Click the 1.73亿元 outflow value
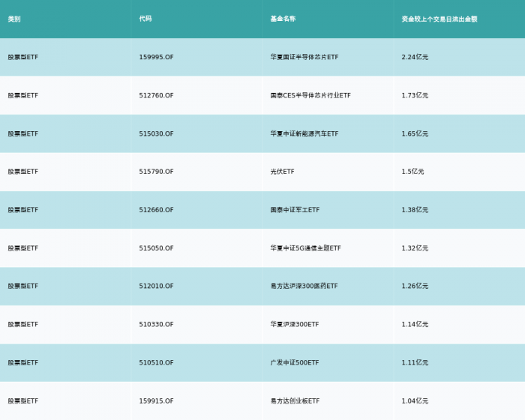525x420 pixels. coord(415,95)
